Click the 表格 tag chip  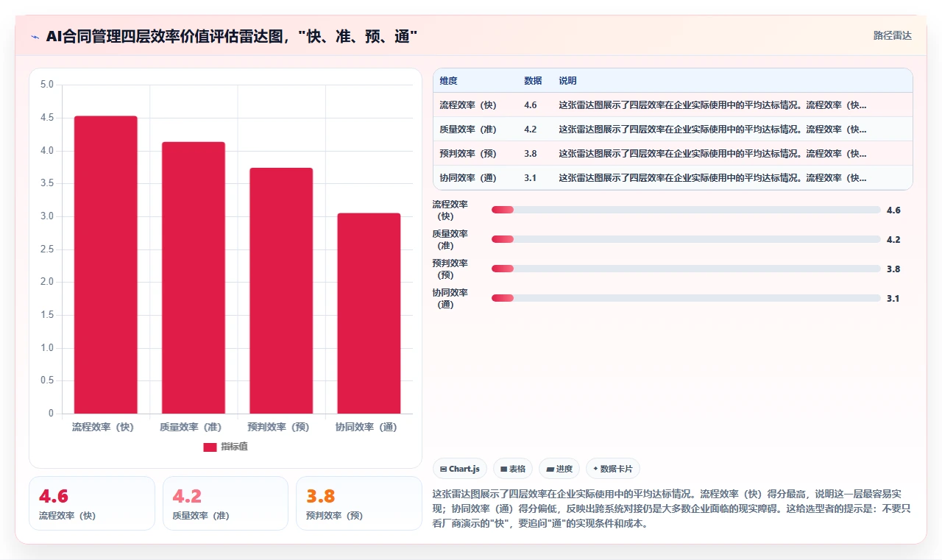pyautogui.click(x=513, y=469)
